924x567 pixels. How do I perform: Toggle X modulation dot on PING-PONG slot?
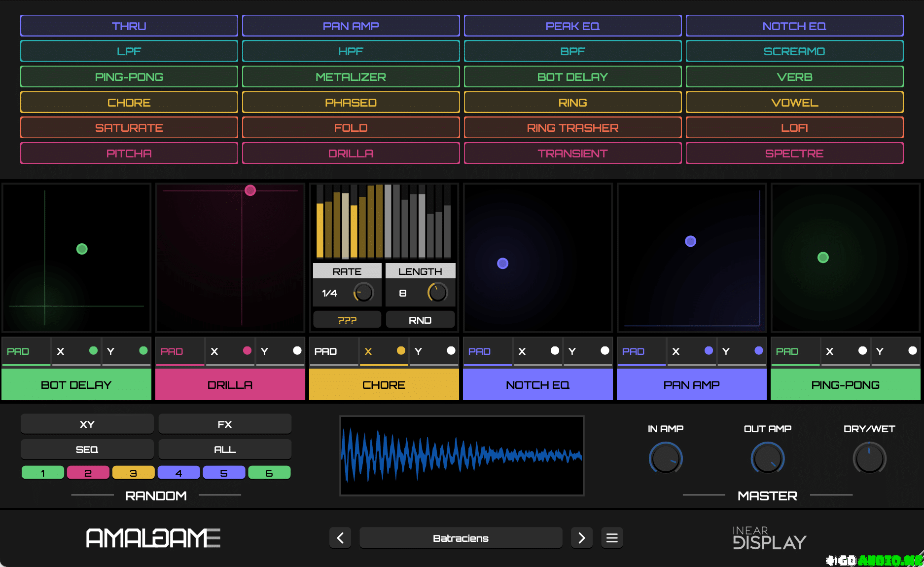pyautogui.click(x=862, y=350)
